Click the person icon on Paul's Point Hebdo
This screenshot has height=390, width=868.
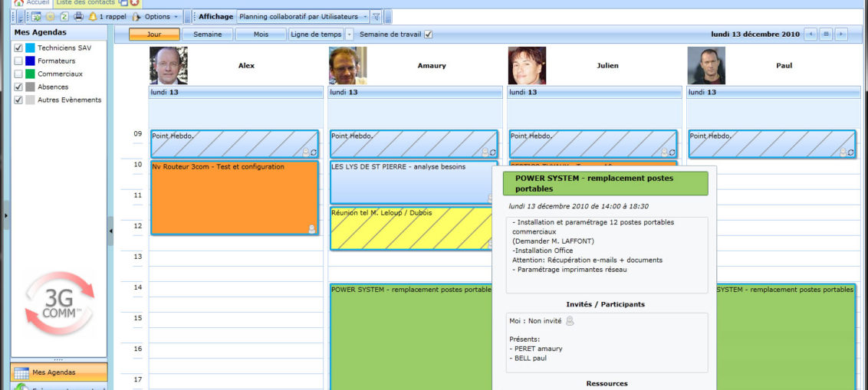click(843, 152)
